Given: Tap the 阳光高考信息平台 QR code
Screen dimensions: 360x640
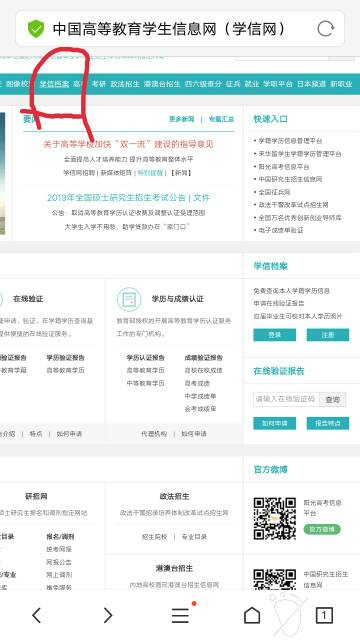Looking at the screenshot, I should pyautogui.click(x=274, y=518).
